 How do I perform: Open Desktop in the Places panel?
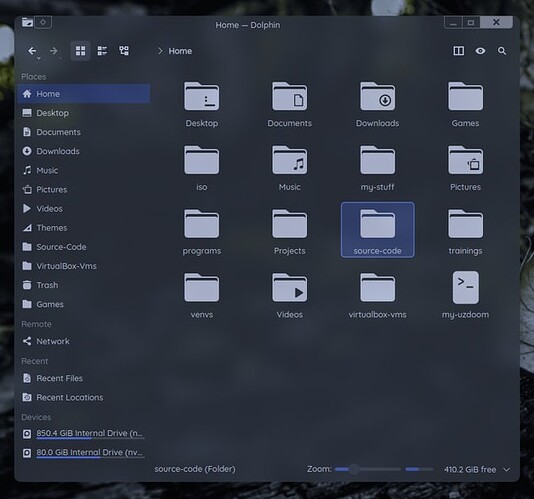pos(84,113)
